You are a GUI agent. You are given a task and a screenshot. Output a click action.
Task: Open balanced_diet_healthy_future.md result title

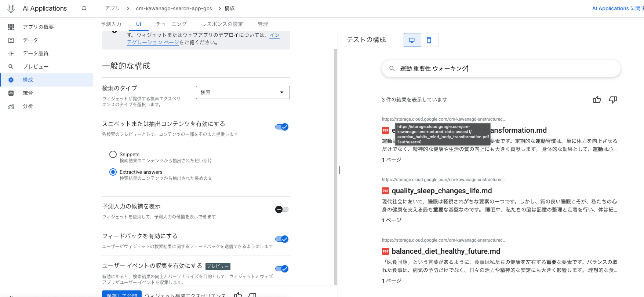(x=446, y=251)
